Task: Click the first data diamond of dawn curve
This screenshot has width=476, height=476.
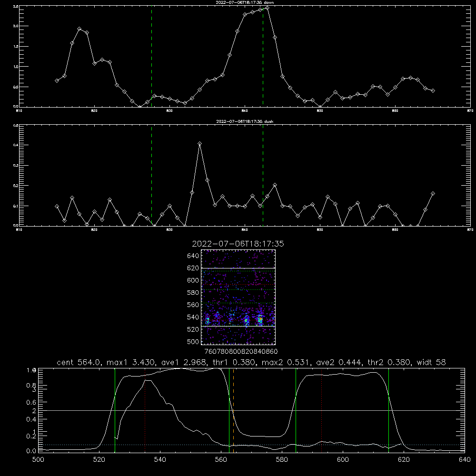Action: tap(57, 80)
